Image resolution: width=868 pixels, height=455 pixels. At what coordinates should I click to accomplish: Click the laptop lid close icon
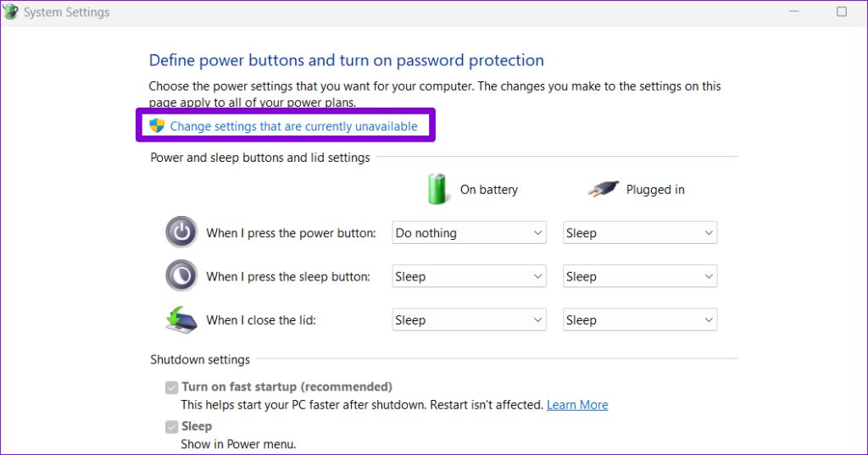[181, 320]
